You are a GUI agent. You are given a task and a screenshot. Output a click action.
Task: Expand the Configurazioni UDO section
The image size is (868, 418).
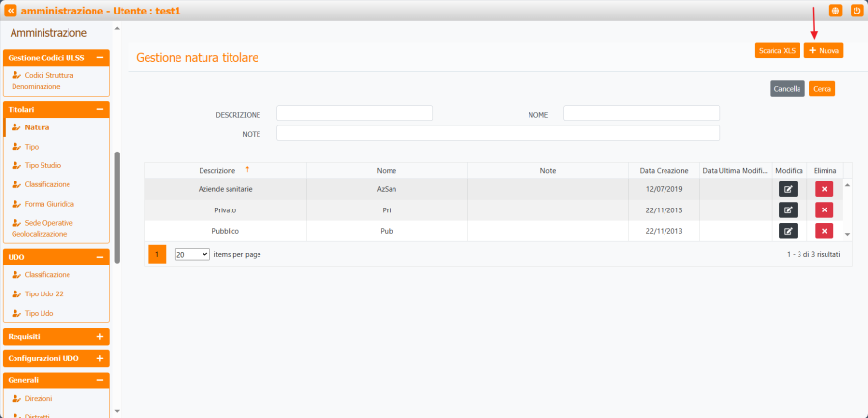[x=100, y=359]
